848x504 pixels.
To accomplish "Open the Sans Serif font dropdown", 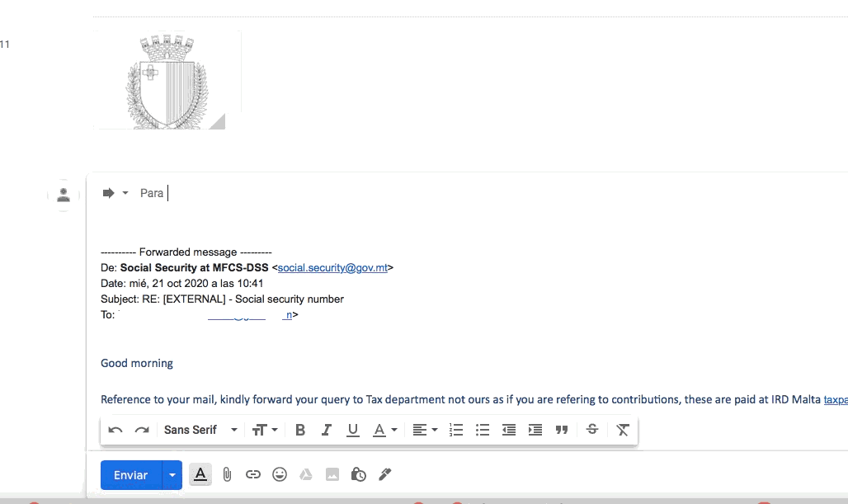I will point(200,430).
